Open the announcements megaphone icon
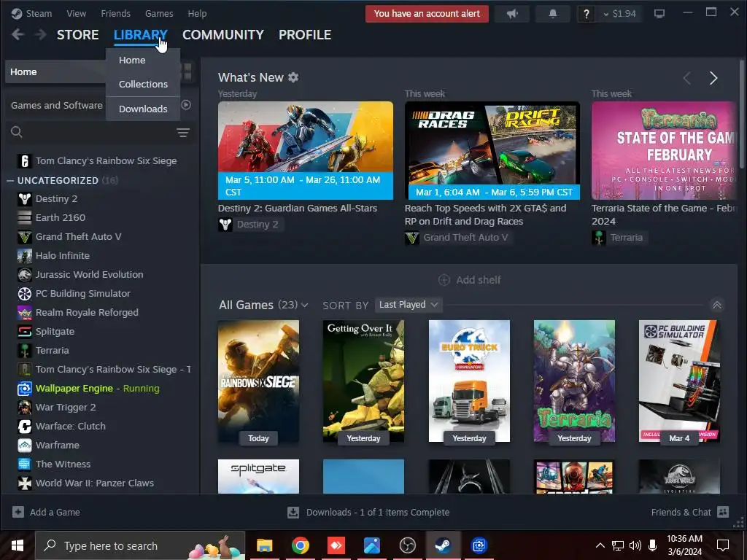The width and height of the screenshot is (747, 560). point(512,14)
